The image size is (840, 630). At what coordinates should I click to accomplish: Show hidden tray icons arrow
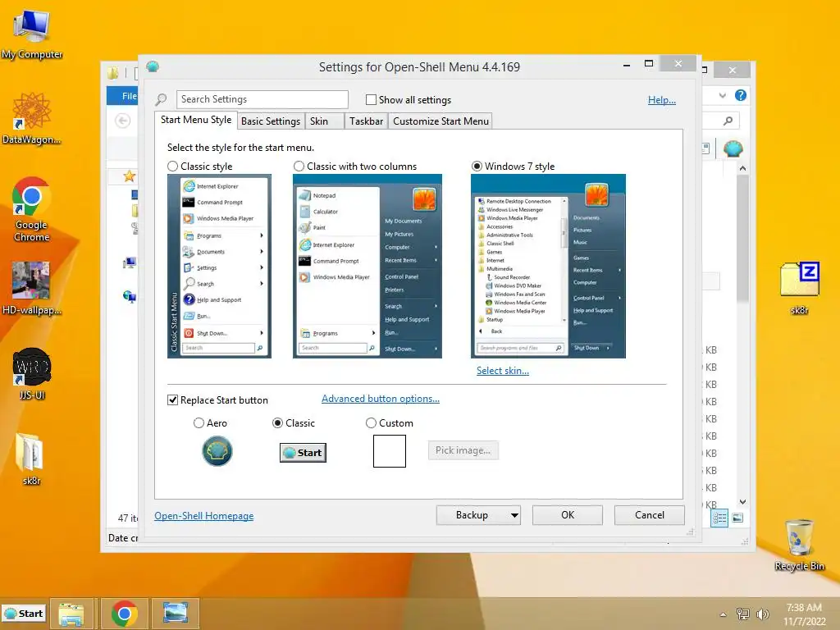point(724,614)
